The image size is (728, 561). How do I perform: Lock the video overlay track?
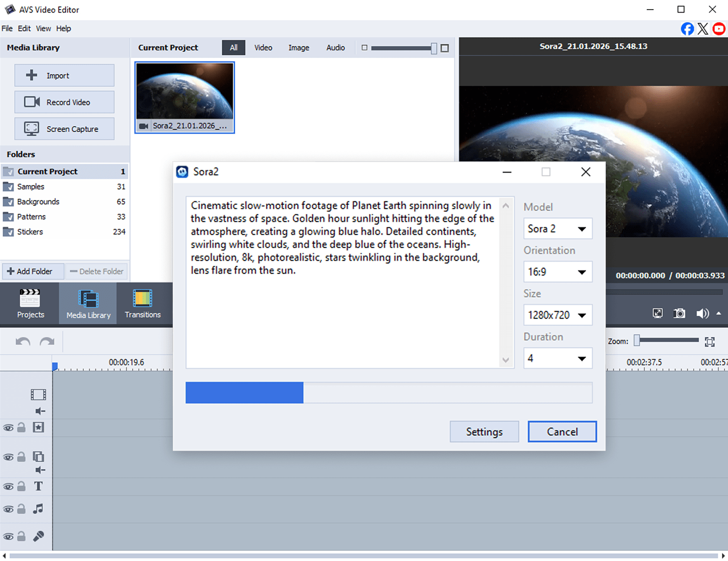(x=21, y=457)
